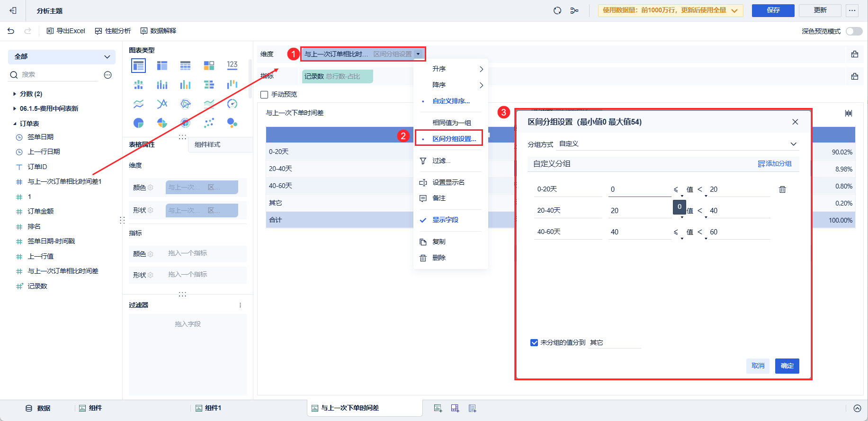Screen dimensions: 868x421
Task: Toggle the 深色预览模式 switch
Action: pyautogui.click(x=854, y=31)
